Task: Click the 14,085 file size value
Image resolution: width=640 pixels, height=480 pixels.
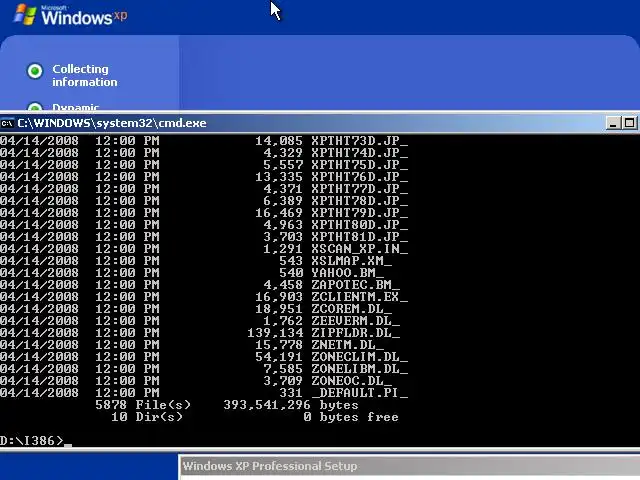Action: (279, 141)
